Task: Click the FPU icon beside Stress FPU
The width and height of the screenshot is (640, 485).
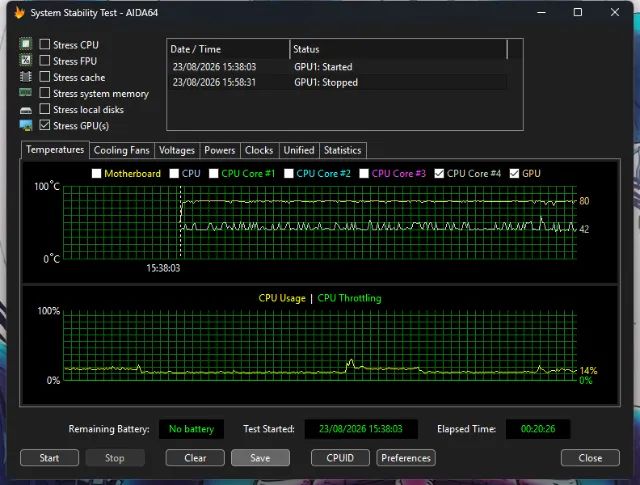Action: click(x=26, y=60)
